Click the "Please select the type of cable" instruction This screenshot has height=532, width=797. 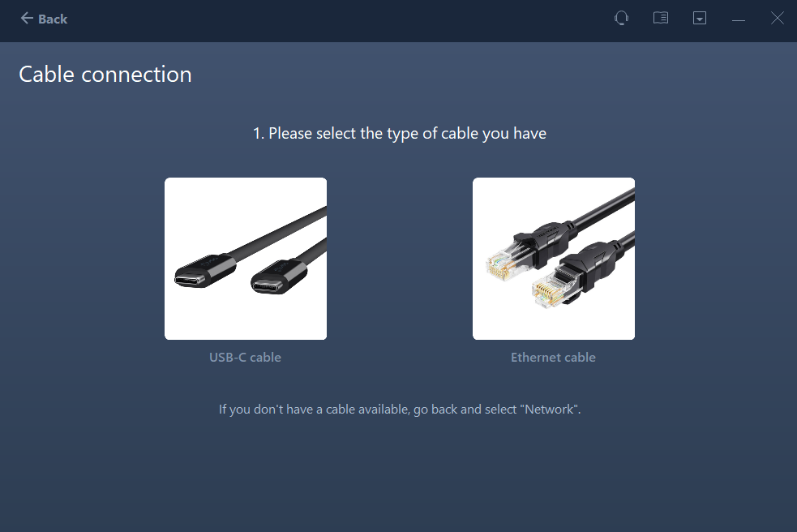[399, 133]
